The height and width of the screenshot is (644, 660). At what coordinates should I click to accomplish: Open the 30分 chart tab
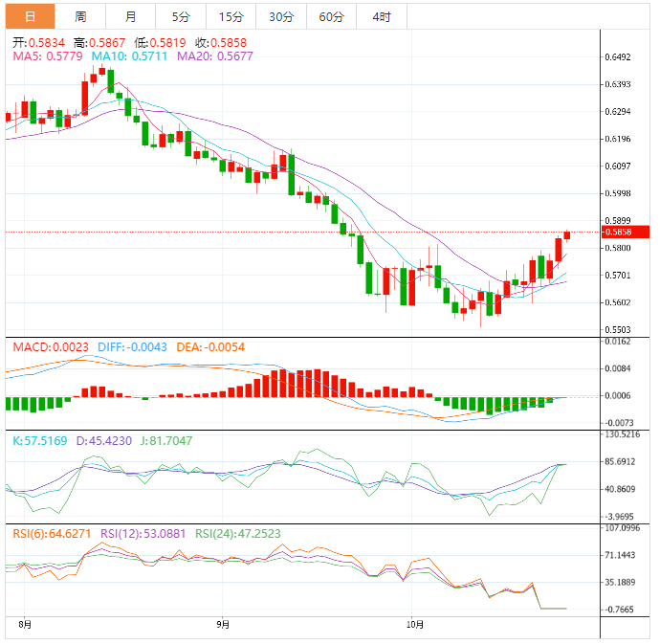click(x=281, y=16)
